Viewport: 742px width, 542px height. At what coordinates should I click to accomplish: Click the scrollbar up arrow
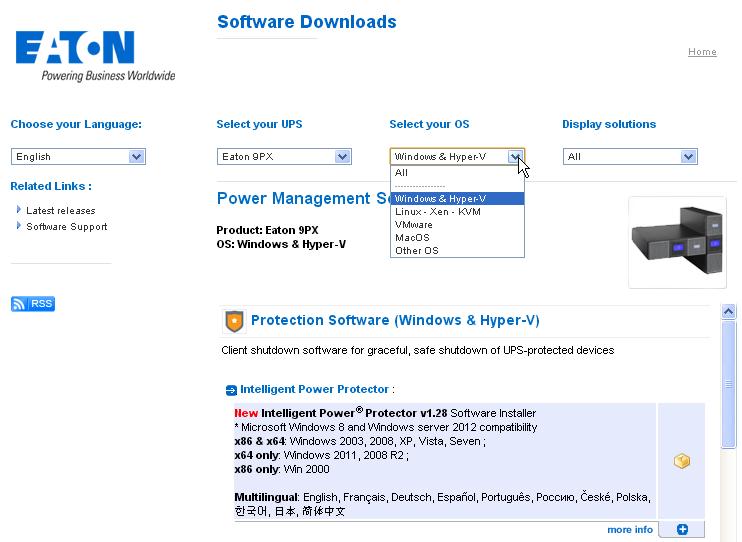pyautogui.click(x=728, y=311)
